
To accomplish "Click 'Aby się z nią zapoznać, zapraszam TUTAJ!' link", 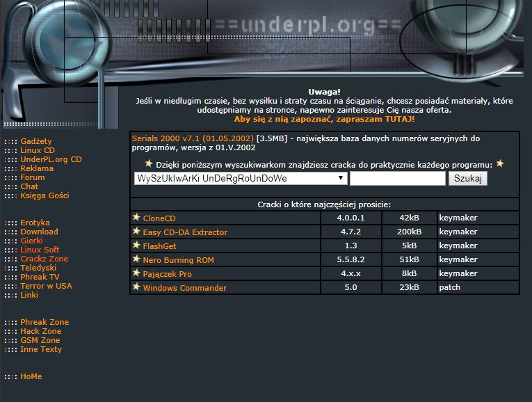I will click(324, 119).
